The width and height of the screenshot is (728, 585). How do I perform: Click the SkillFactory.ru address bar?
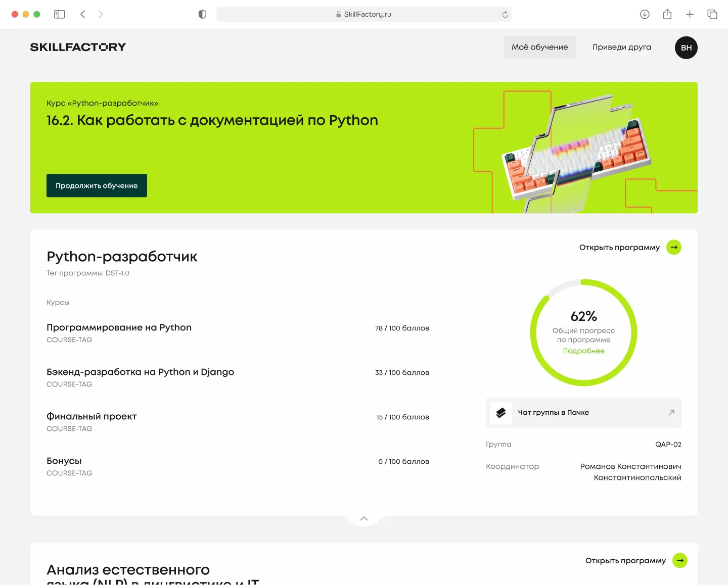[x=364, y=14]
